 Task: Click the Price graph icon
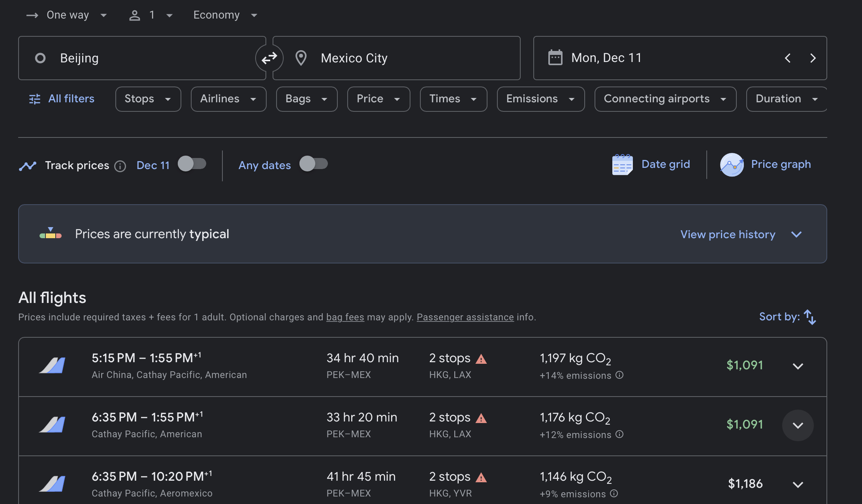pos(732,165)
